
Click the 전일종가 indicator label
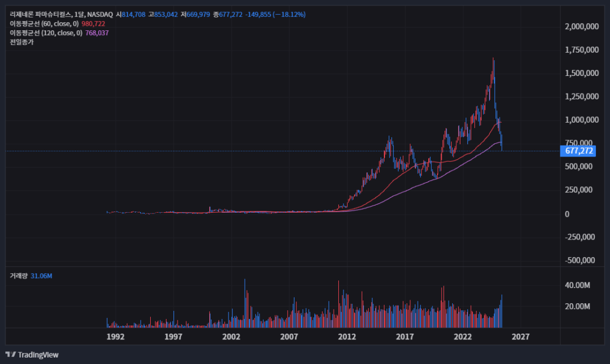[x=22, y=42]
